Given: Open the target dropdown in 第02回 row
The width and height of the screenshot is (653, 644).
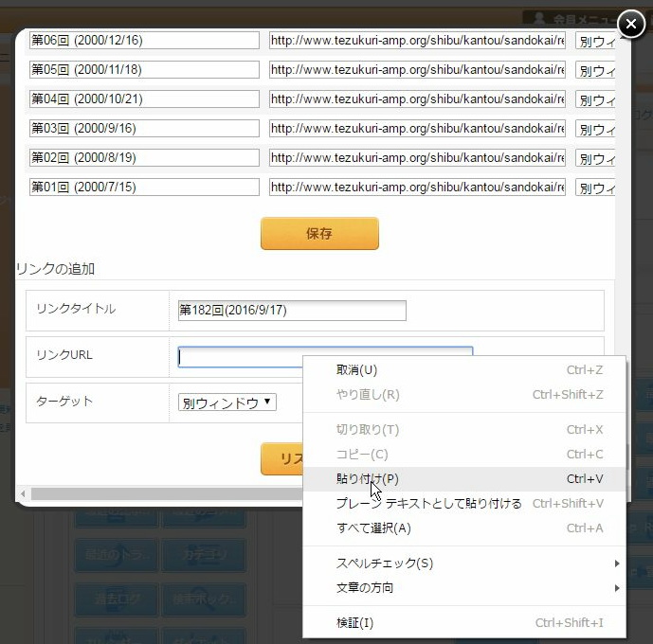Looking at the screenshot, I should [595, 159].
